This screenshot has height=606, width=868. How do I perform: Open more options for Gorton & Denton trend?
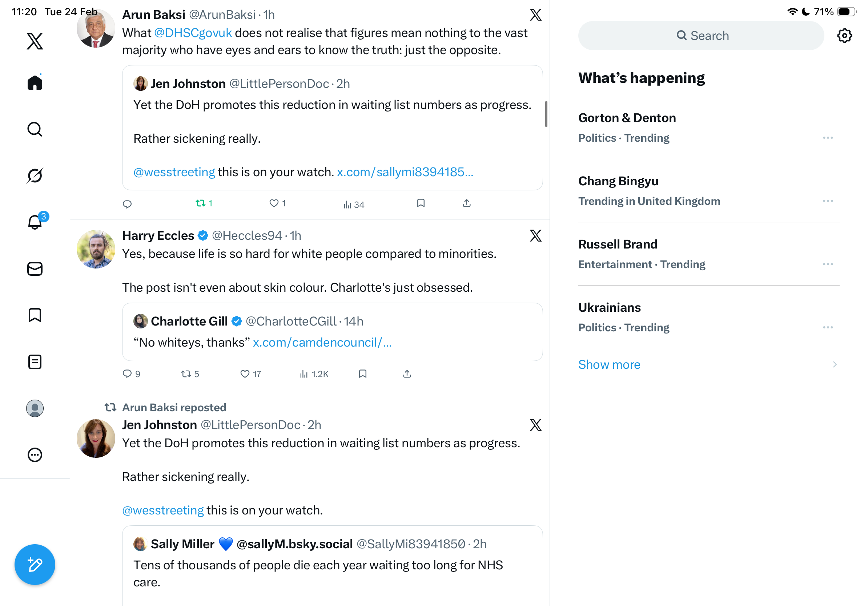pyautogui.click(x=828, y=138)
